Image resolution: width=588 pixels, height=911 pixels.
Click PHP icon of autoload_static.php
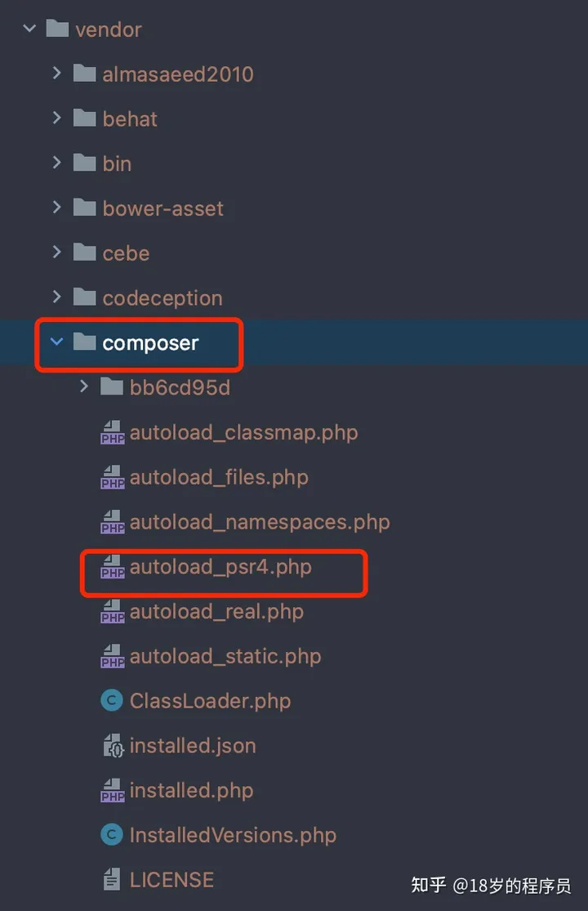coord(112,657)
